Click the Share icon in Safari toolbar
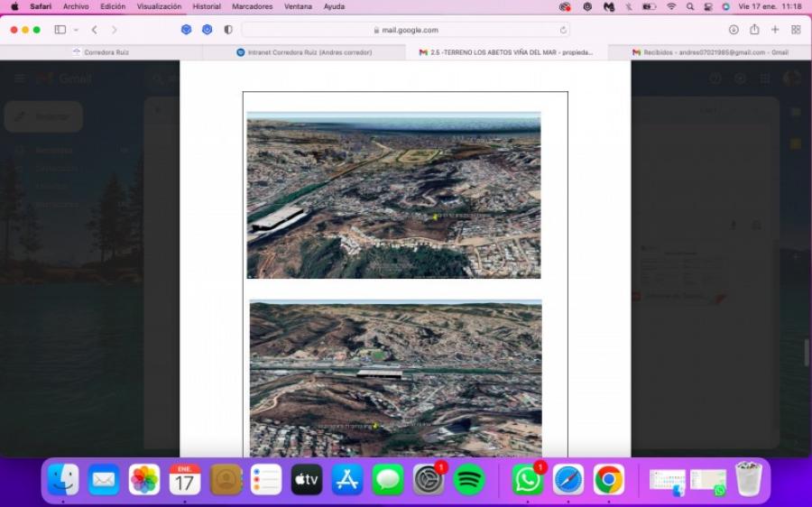Viewport: 812px width, 507px height. click(x=754, y=30)
